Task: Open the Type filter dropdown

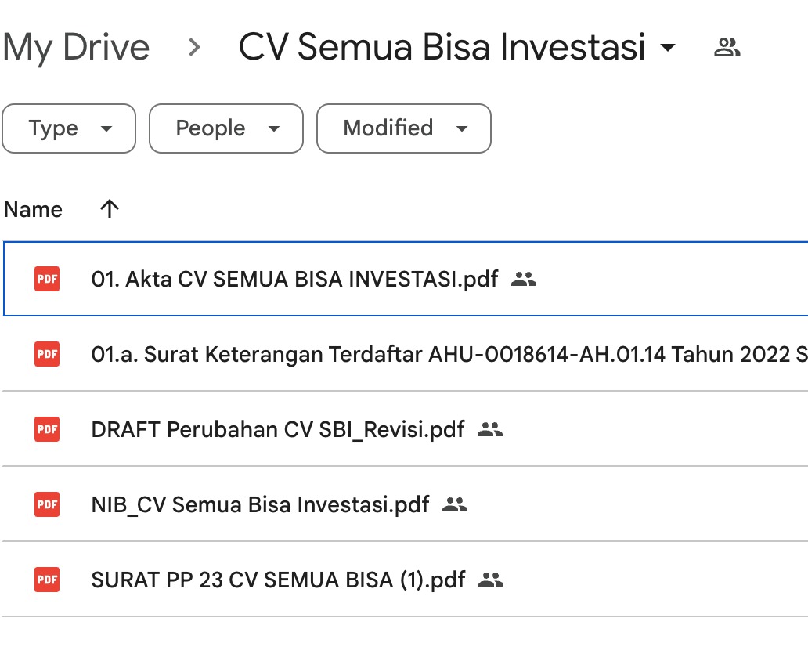Action: pos(69,128)
